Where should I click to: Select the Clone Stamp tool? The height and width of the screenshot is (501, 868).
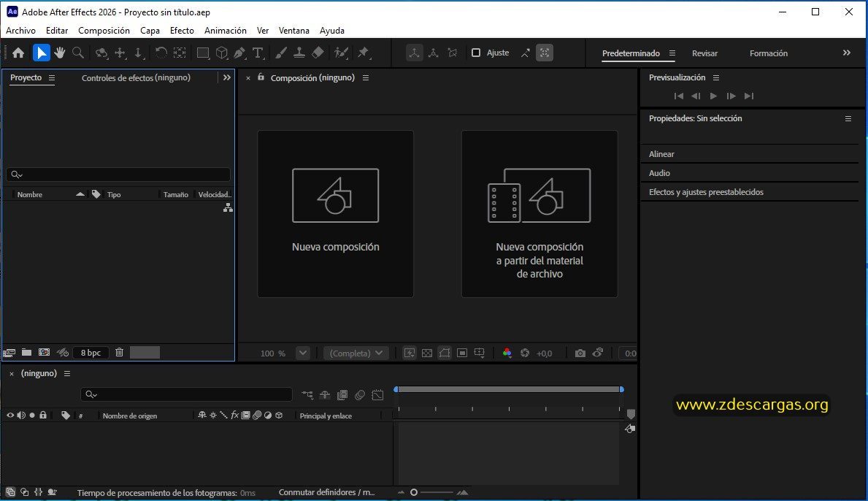(x=299, y=53)
